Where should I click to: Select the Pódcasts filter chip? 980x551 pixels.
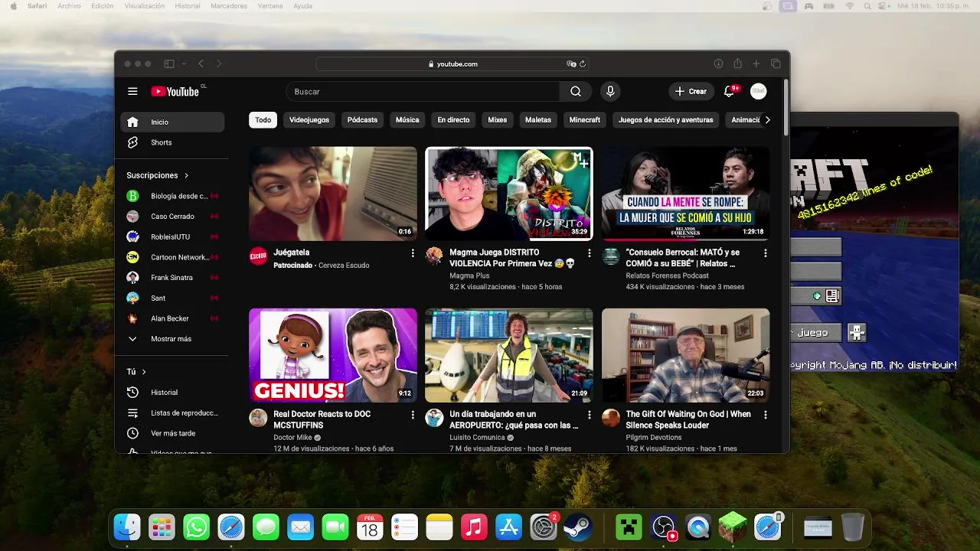362,120
